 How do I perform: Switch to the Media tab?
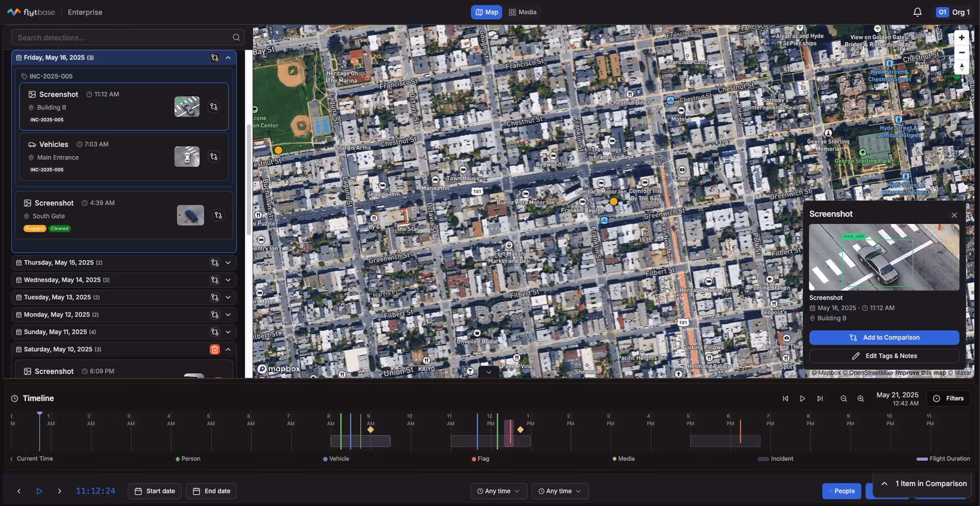click(x=522, y=12)
